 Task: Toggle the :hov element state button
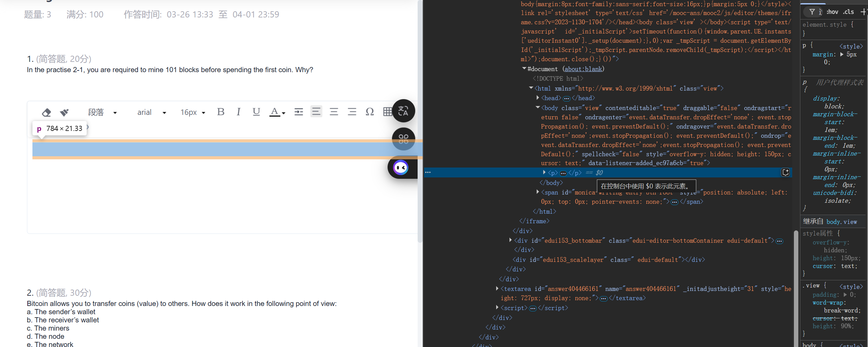(x=832, y=12)
